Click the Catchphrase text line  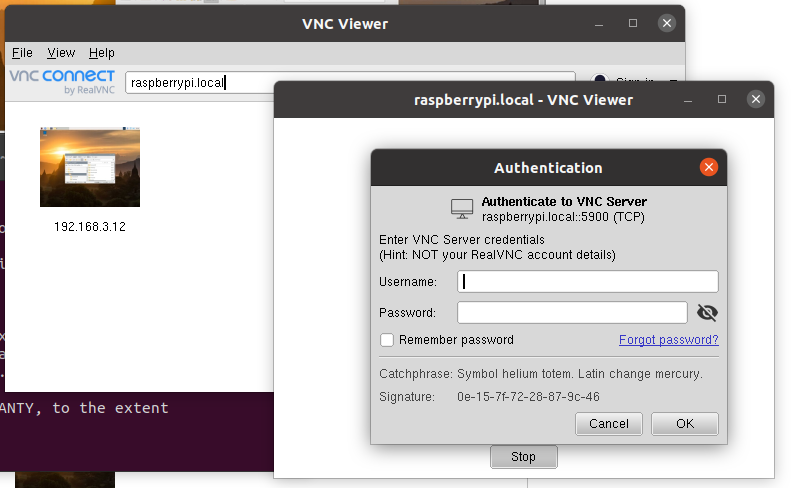pyautogui.click(x=541, y=374)
